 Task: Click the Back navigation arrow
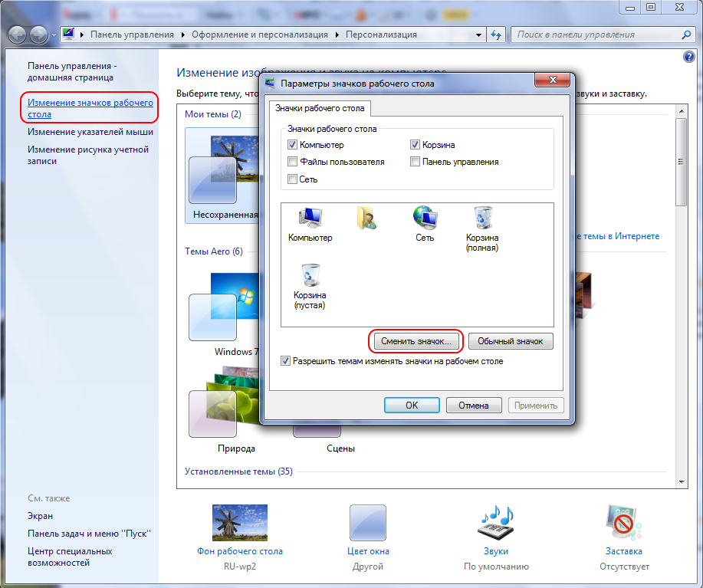click(x=18, y=35)
